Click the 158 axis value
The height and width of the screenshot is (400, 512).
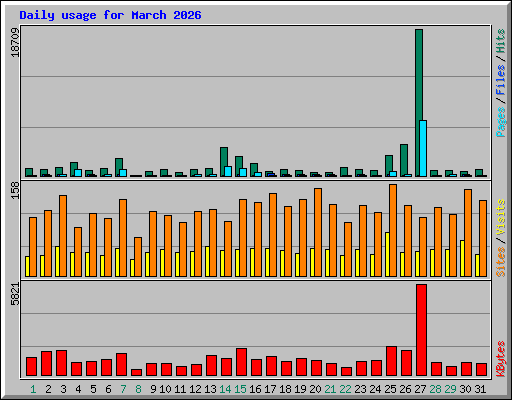pyautogui.click(x=15, y=190)
